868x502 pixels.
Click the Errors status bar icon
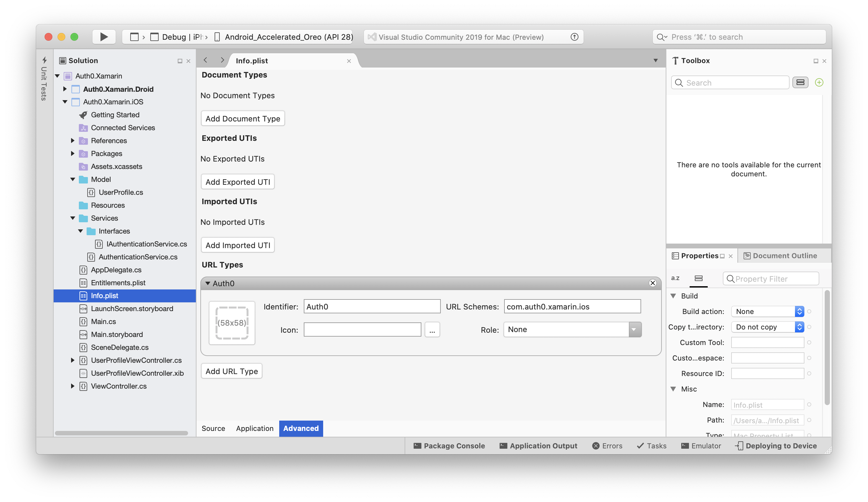(607, 446)
